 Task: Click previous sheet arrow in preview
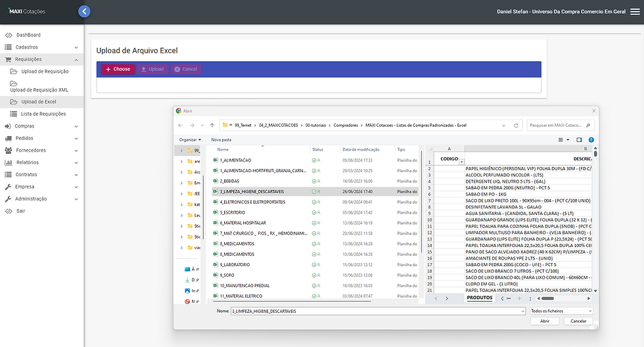(436, 298)
